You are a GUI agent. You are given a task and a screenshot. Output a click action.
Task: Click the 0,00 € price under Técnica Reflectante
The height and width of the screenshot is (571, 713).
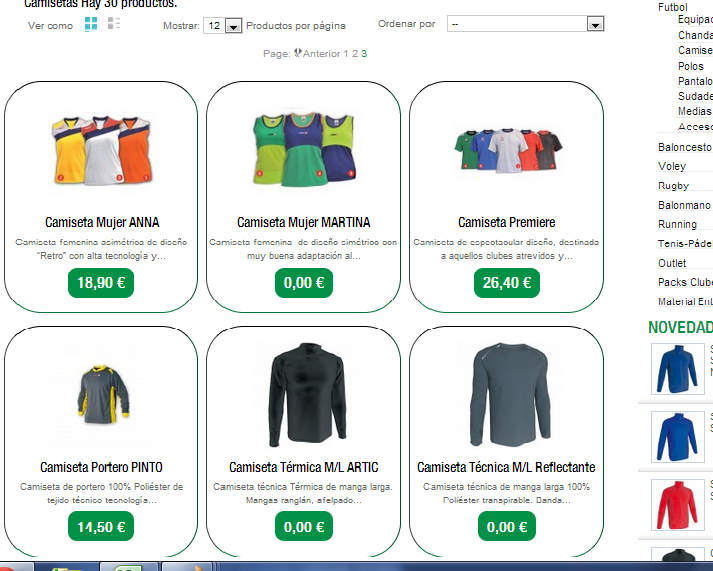point(507,526)
